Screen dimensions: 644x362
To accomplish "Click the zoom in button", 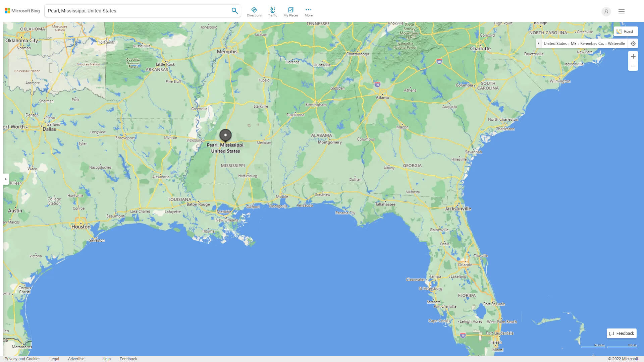I will click(x=633, y=56).
